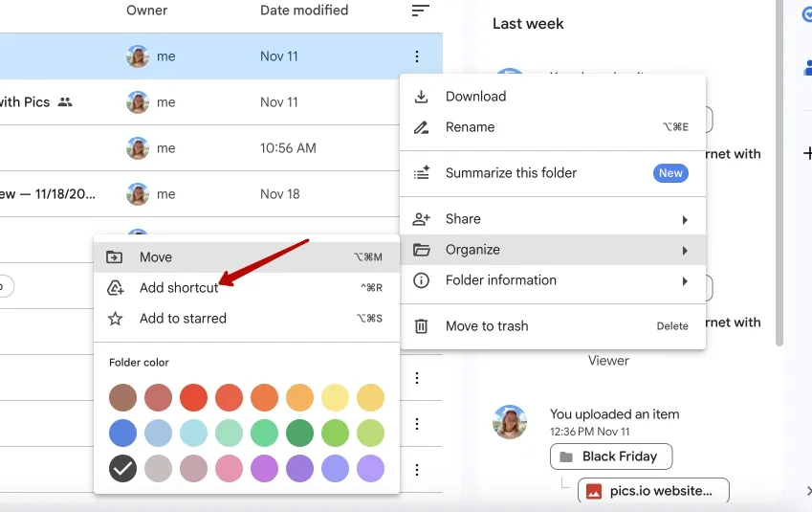812x512 pixels.
Task: Toggle the sort direction icon in header
Action: pyautogui.click(x=421, y=11)
